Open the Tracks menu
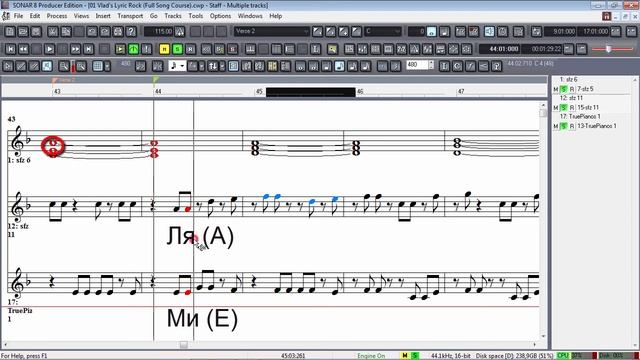 [173, 16]
